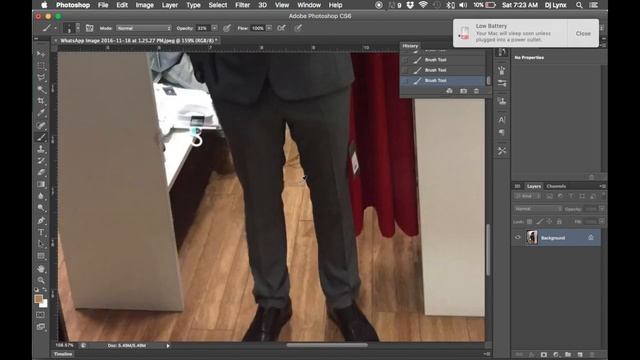Open the Filter menu

242,5
